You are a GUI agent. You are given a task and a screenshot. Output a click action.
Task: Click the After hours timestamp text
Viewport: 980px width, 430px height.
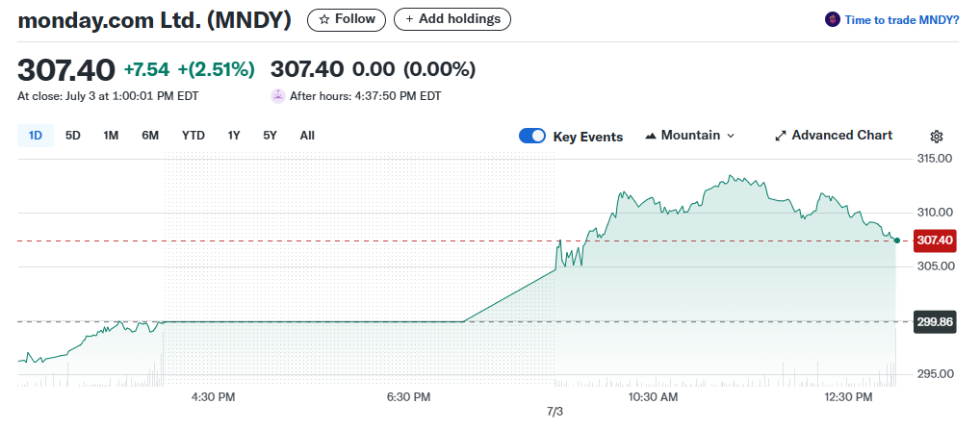coord(366,96)
